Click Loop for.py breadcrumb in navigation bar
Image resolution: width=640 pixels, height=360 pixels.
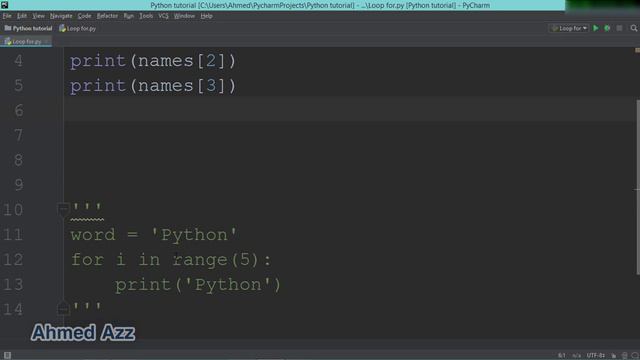click(78, 28)
